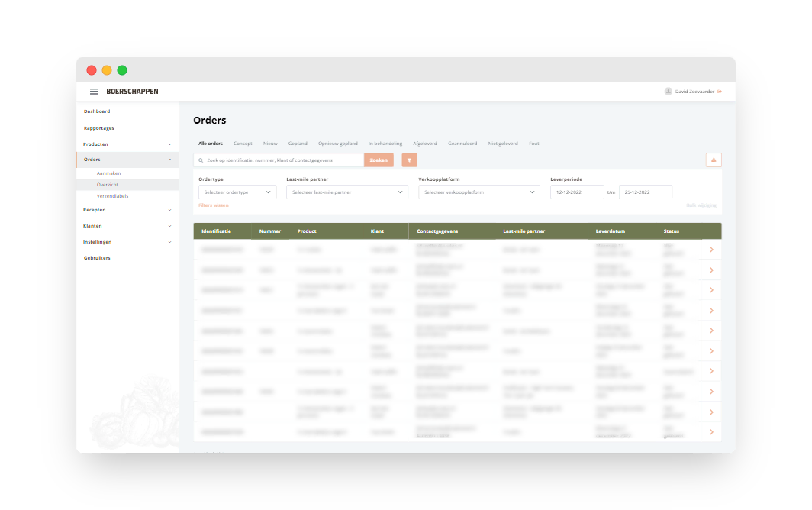Open the Verkoopplatform dropdown
The width and height of the screenshot is (812, 510).
pyautogui.click(x=479, y=192)
